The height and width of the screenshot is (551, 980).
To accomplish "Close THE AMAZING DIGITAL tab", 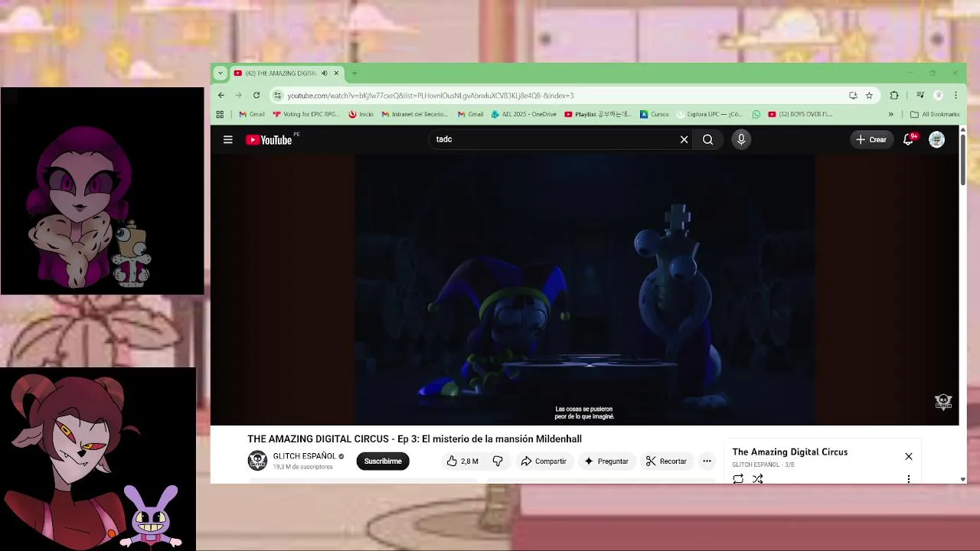I will (335, 73).
